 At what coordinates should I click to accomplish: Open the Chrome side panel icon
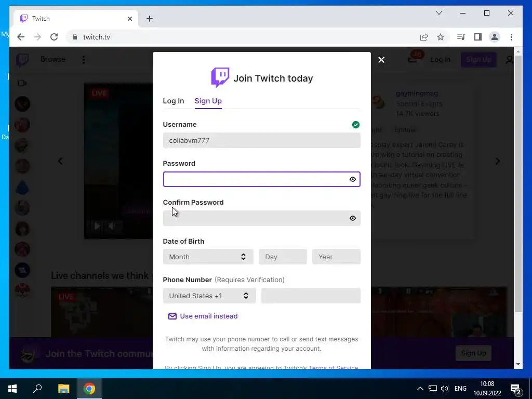(478, 37)
